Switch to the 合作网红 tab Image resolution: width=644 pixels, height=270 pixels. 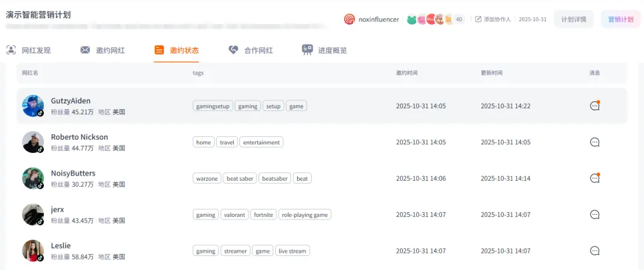point(251,51)
